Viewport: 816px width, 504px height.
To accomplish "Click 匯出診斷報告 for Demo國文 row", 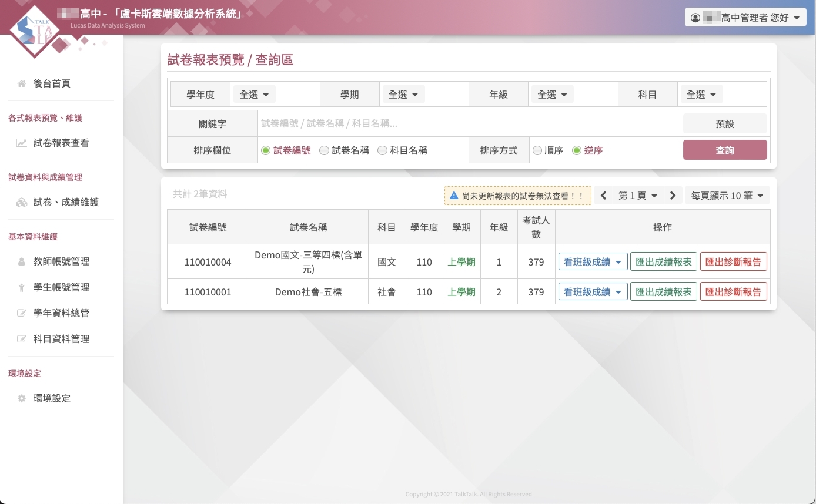I will click(x=734, y=262).
